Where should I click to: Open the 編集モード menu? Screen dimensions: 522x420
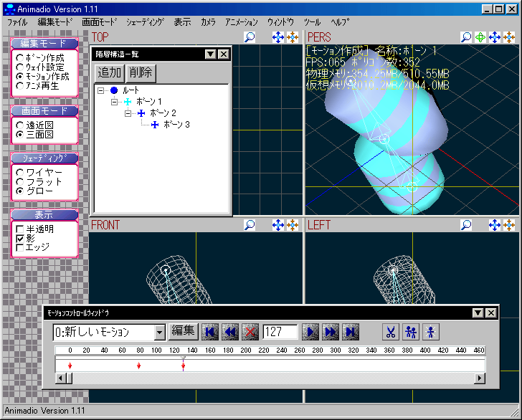coord(55,22)
